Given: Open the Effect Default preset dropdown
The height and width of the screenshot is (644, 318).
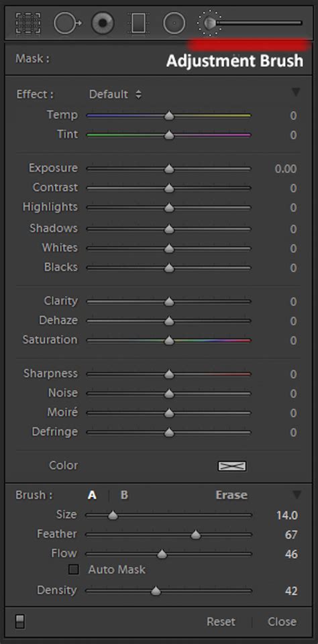Looking at the screenshot, I should point(115,95).
